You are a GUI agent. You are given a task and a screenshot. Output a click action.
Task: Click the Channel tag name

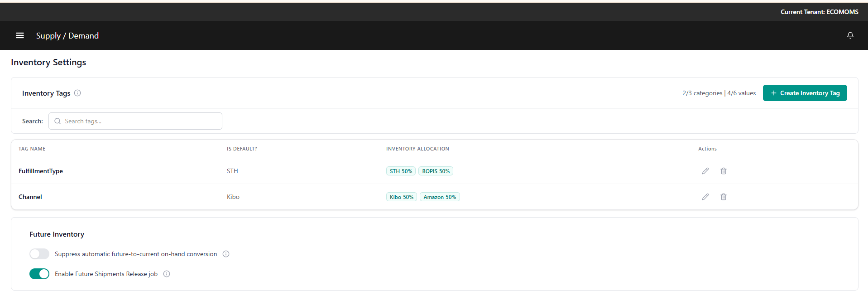[30, 197]
